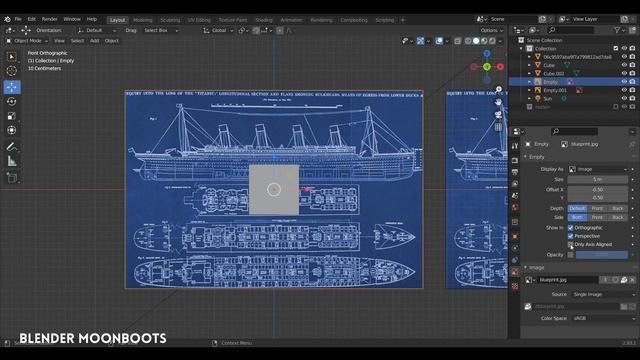
Task: Switch to solid viewport shading
Action: 476,41
